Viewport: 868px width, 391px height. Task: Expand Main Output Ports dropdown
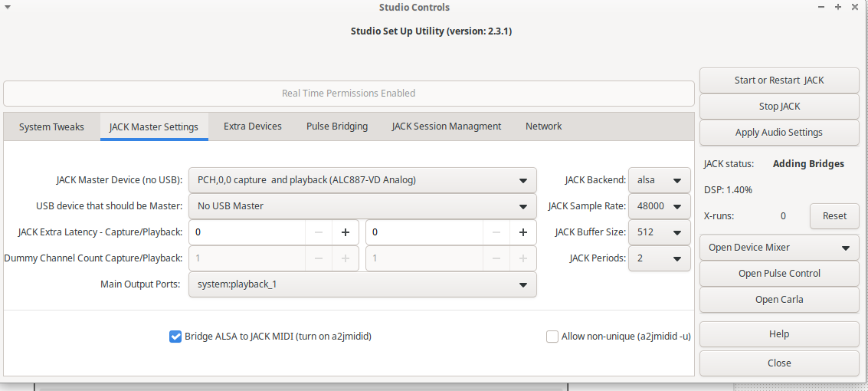click(x=362, y=284)
